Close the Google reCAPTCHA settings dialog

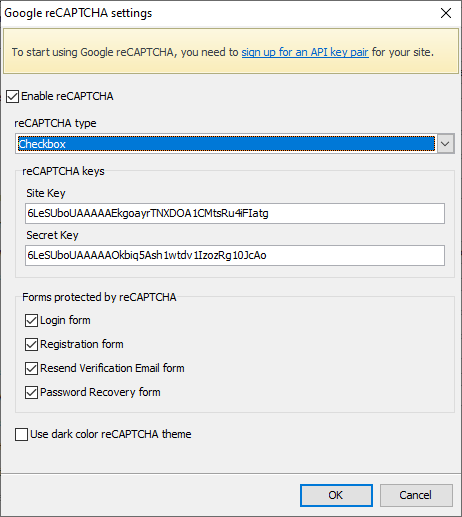(x=446, y=13)
